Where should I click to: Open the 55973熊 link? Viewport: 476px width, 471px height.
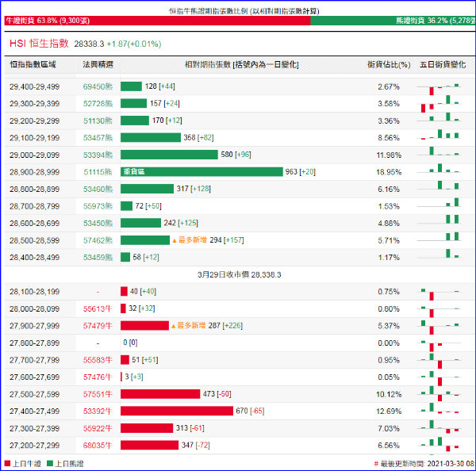pos(98,206)
